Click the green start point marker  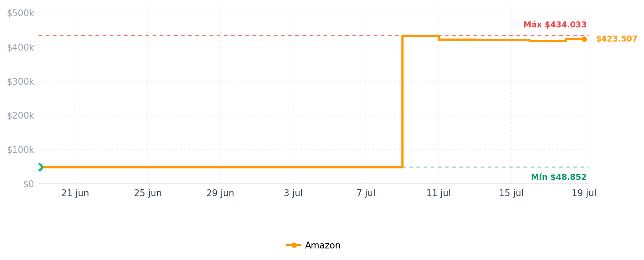(39, 167)
